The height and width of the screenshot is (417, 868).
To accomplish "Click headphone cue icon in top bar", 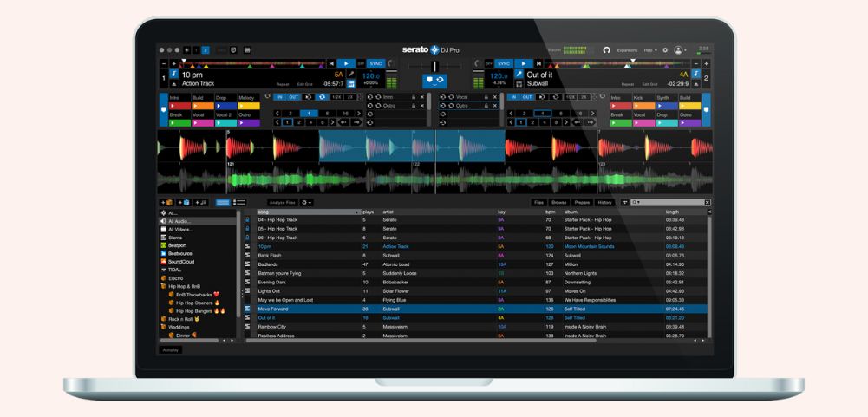I will (x=606, y=49).
